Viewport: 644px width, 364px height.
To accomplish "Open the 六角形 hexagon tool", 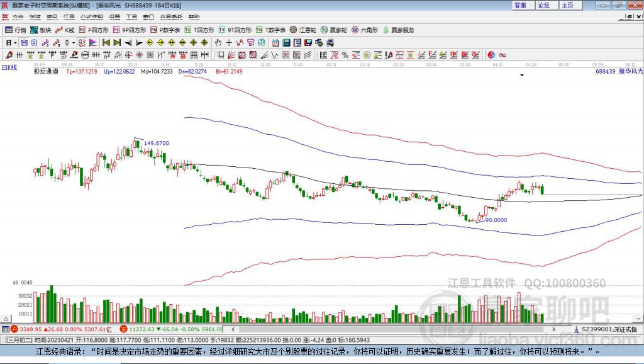I will [365, 30].
